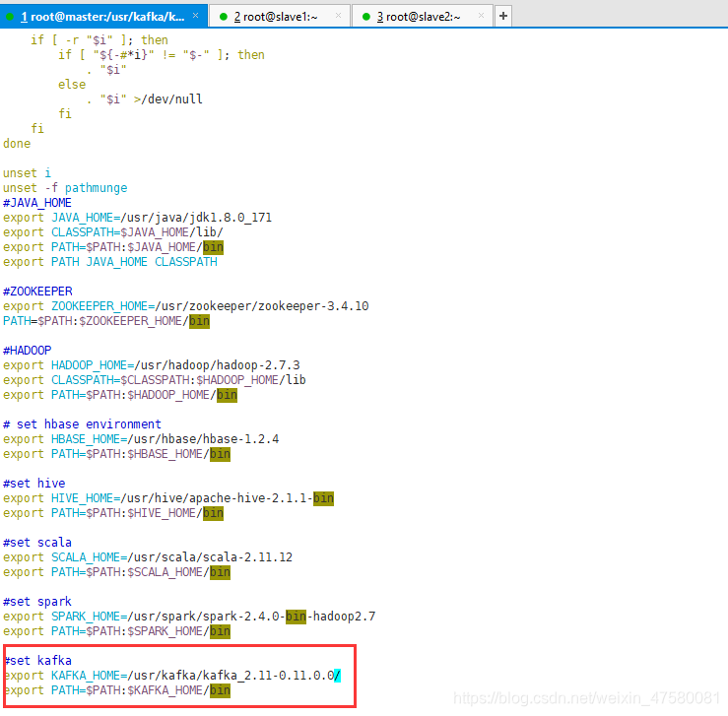Switch to the root@slave2 session tab
Image resolution: width=728 pixels, height=716 pixels.
[422, 17]
